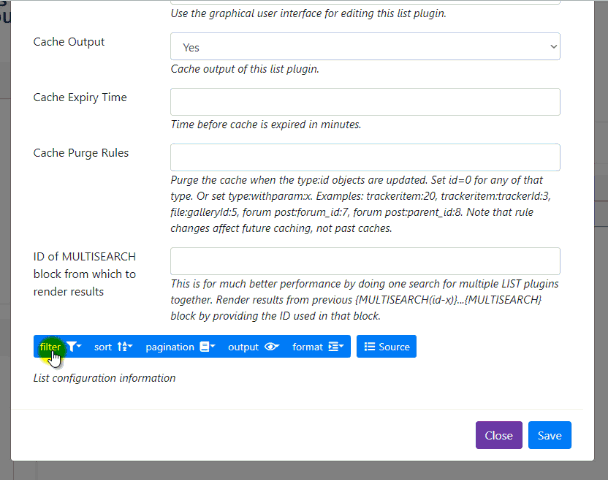Screen dimensions: 608x480
Task: Click the pagination page icon
Action: click(204, 347)
